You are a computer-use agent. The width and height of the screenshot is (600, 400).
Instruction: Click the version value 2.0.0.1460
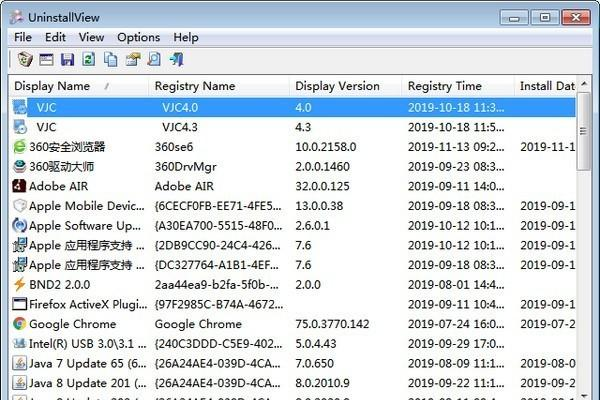[x=322, y=167]
